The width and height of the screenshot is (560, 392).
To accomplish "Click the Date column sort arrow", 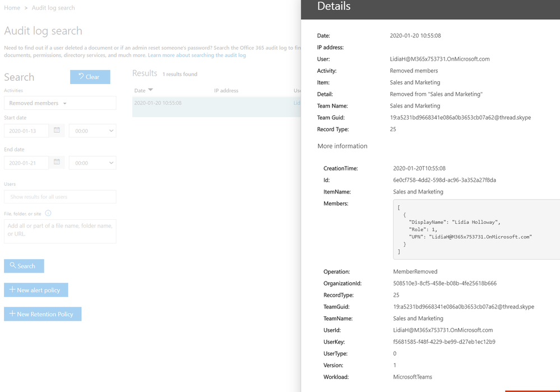I will pyautogui.click(x=150, y=90).
